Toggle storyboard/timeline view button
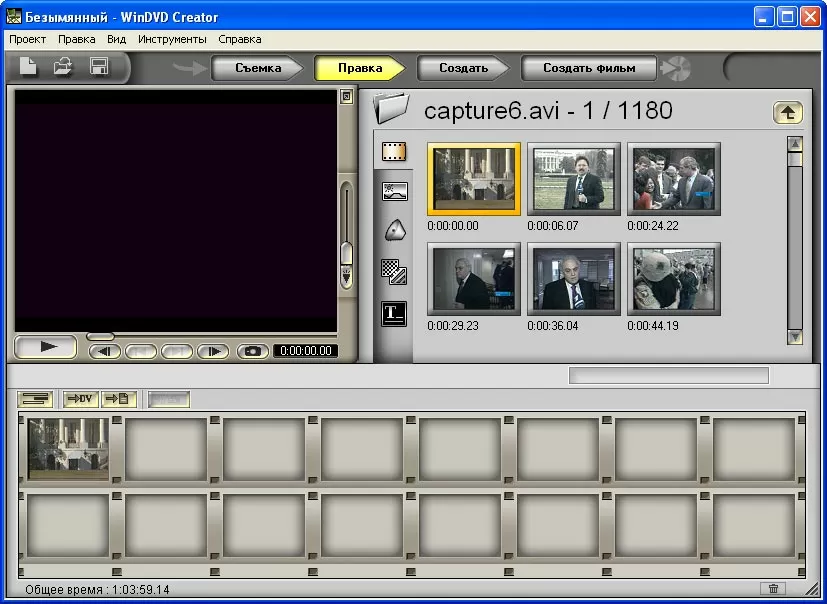This screenshot has height=604, width=827. [35, 399]
